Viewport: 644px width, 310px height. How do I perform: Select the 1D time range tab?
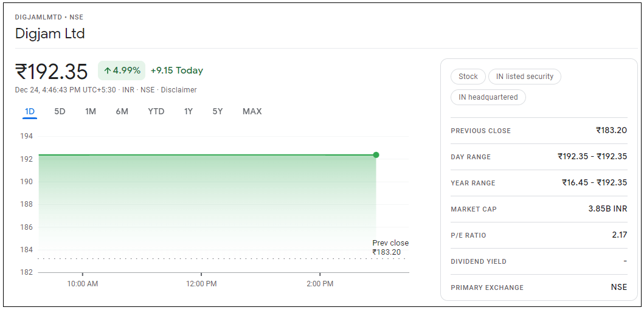[x=30, y=111]
